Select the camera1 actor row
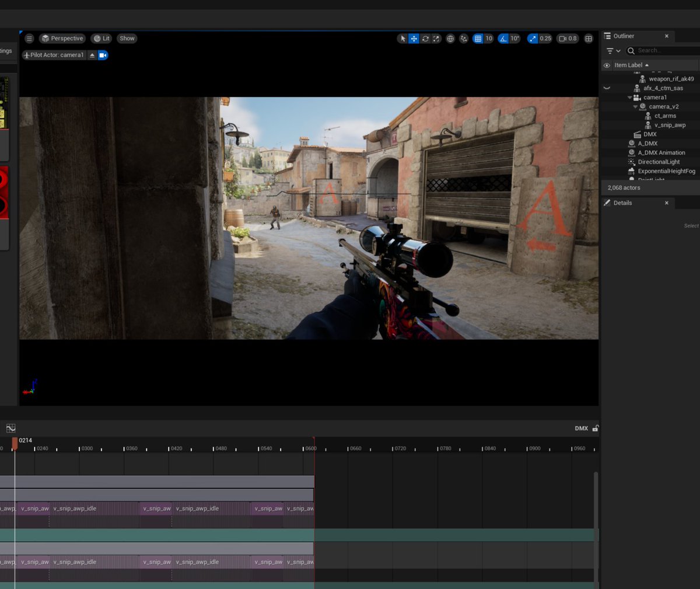Image resolution: width=700 pixels, height=589 pixels. click(654, 97)
